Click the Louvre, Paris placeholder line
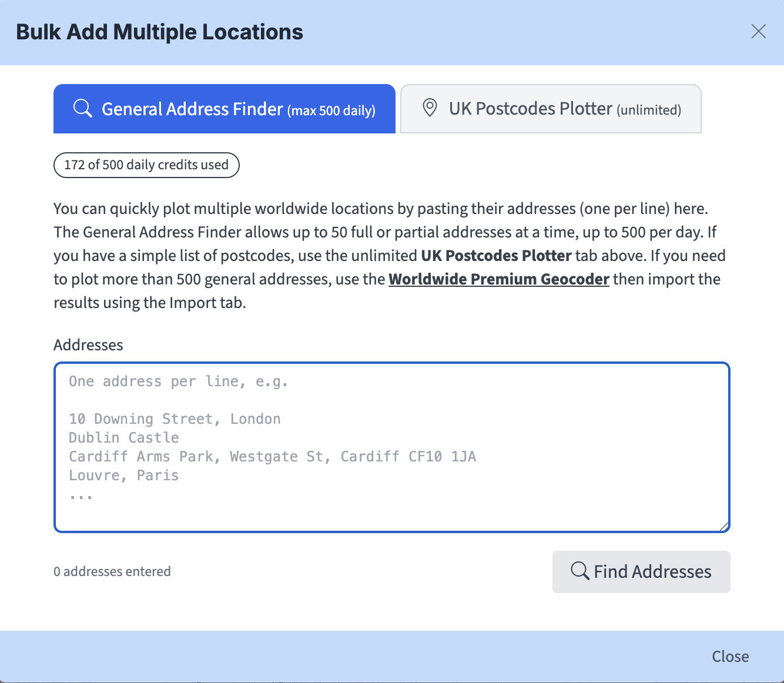The height and width of the screenshot is (683, 784). coord(123,476)
